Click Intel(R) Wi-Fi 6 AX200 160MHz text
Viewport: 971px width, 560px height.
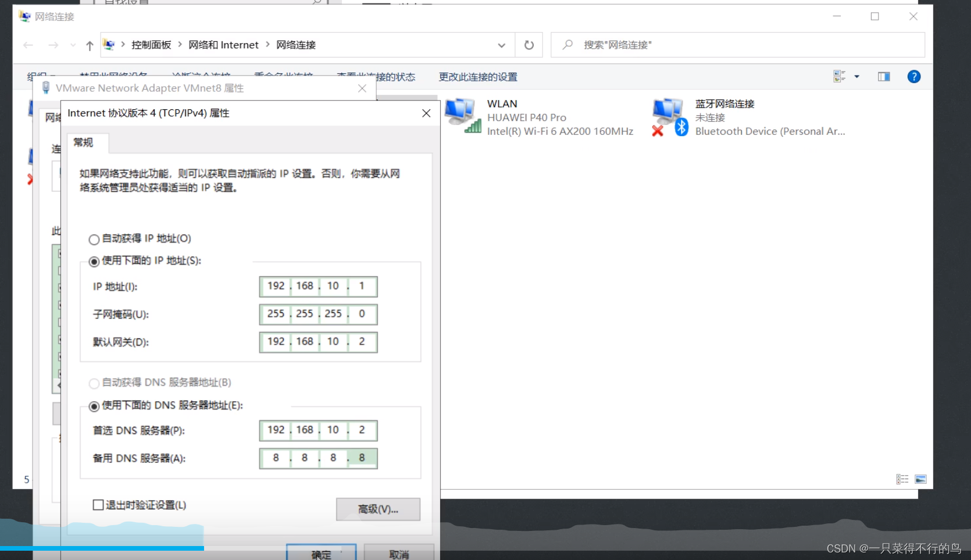(560, 131)
